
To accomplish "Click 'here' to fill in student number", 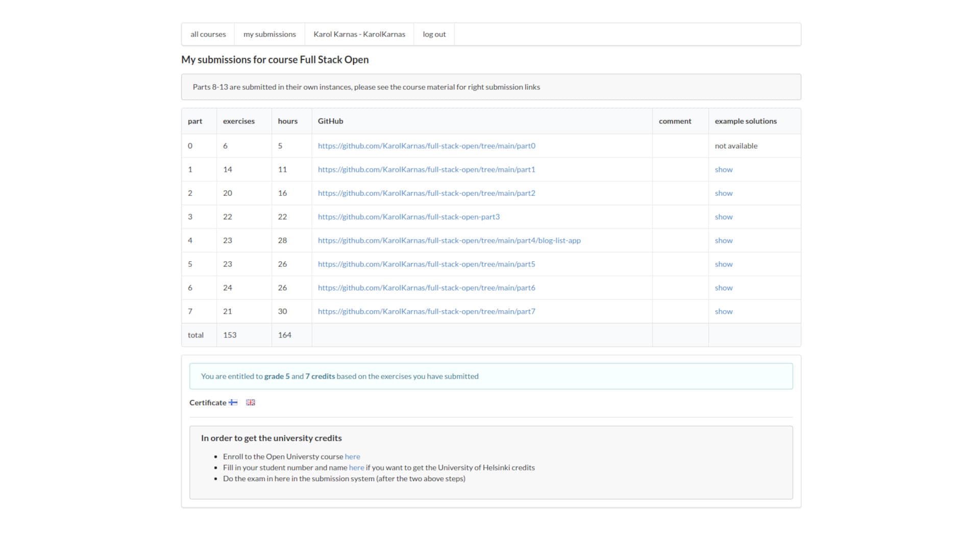I will [356, 468].
